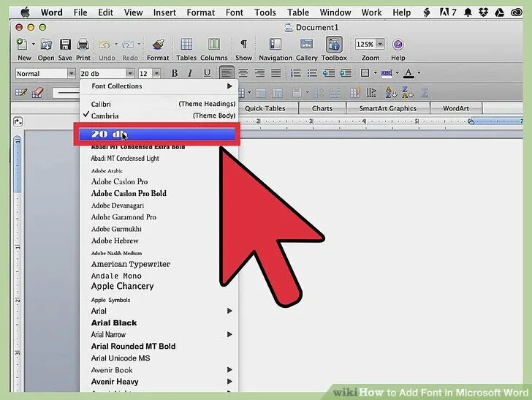Open the New button dropdown arrow
Screen dimensions: 532x400
[x=34, y=44]
